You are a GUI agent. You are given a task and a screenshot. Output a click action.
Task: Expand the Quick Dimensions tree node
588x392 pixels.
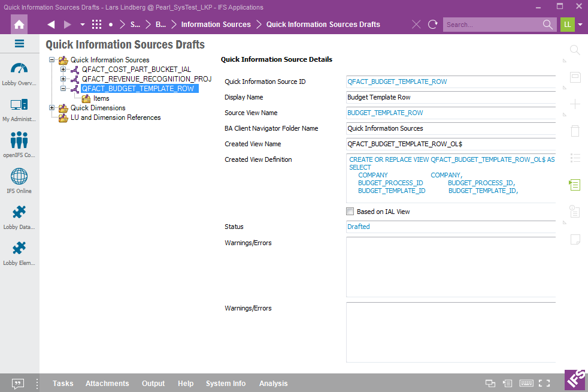coord(52,108)
